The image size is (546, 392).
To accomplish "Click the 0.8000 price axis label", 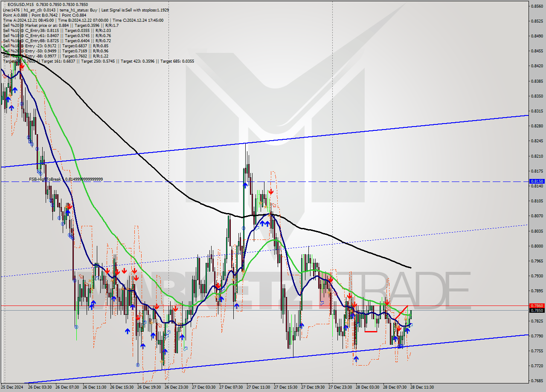I will click(x=537, y=246).
